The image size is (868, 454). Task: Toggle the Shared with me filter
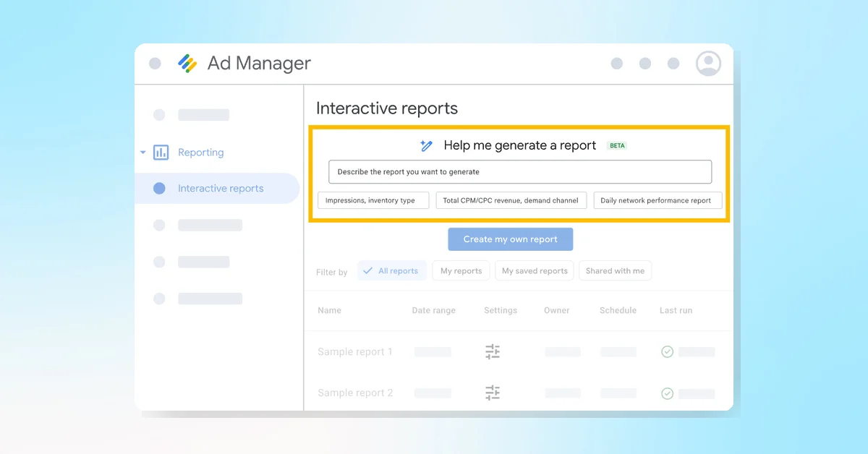pos(615,270)
